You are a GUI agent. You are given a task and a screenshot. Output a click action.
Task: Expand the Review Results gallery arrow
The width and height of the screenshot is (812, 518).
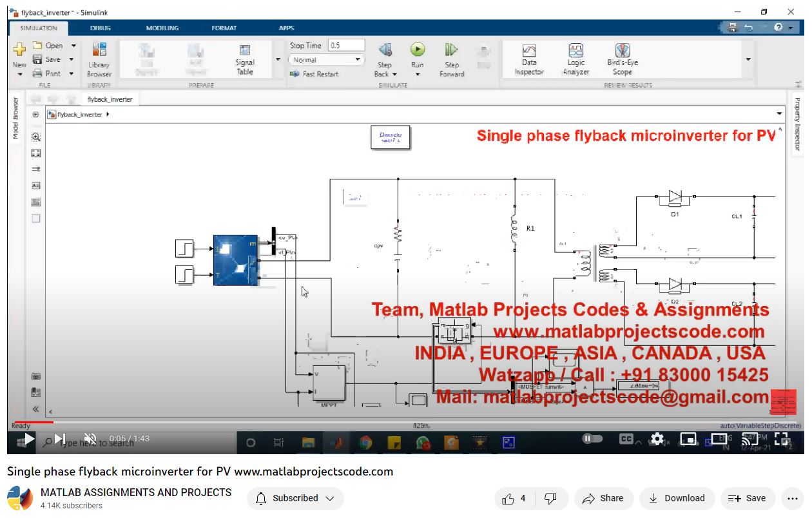[x=748, y=59]
